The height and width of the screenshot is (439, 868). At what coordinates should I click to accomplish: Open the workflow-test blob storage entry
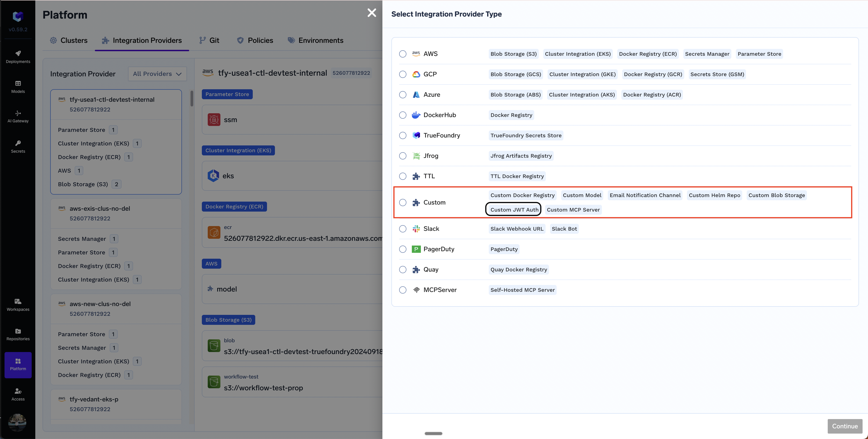coord(292,382)
